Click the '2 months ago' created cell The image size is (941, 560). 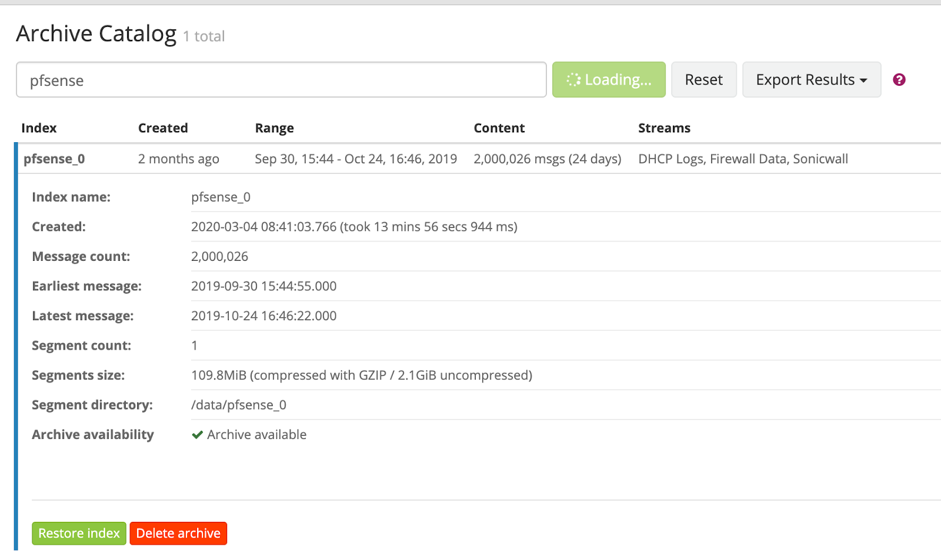pyautogui.click(x=178, y=159)
